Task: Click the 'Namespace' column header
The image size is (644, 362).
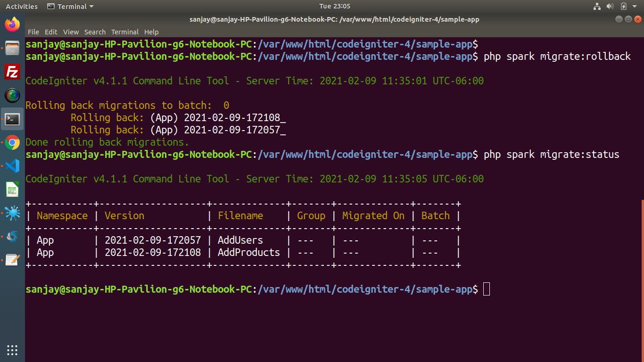Action: tap(62, 216)
